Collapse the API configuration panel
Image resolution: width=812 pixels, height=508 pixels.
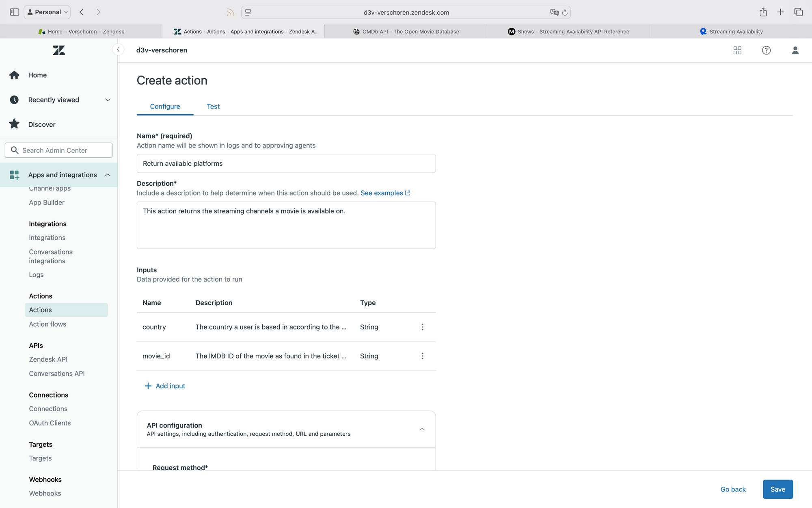pyautogui.click(x=422, y=429)
